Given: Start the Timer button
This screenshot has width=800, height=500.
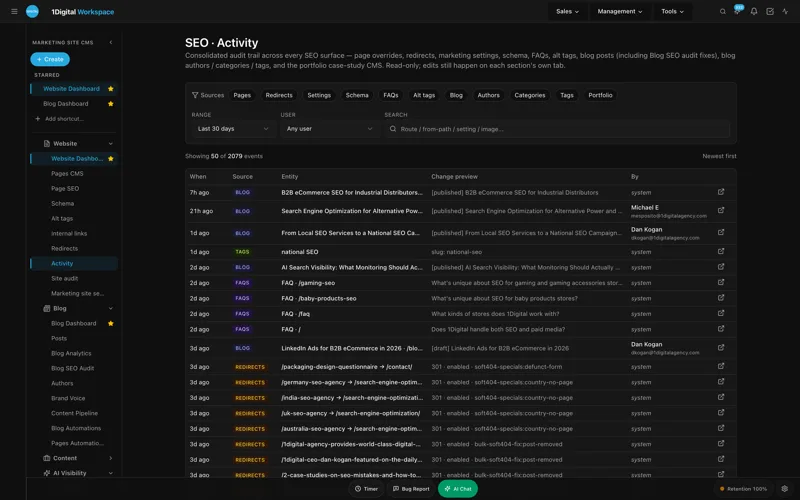Looking at the screenshot, I should click(x=366, y=489).
